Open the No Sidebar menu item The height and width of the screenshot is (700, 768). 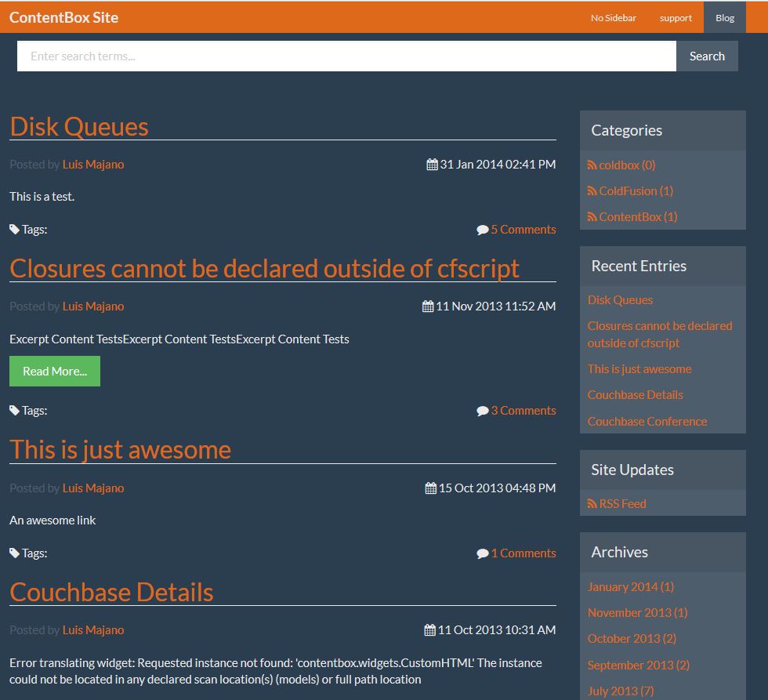(x=613, y=18)
